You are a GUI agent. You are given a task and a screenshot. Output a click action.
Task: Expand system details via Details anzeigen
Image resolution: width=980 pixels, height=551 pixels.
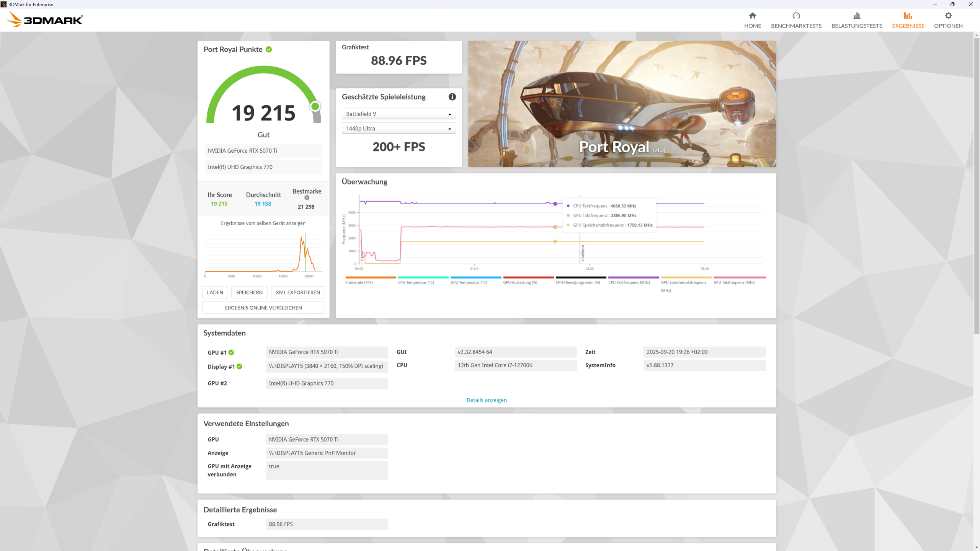tap(486, 400)
